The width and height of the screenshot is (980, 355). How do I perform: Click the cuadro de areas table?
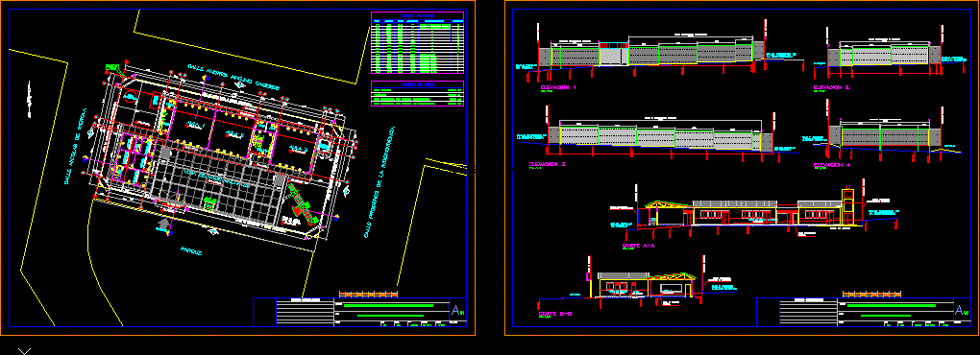click(418, 94)
